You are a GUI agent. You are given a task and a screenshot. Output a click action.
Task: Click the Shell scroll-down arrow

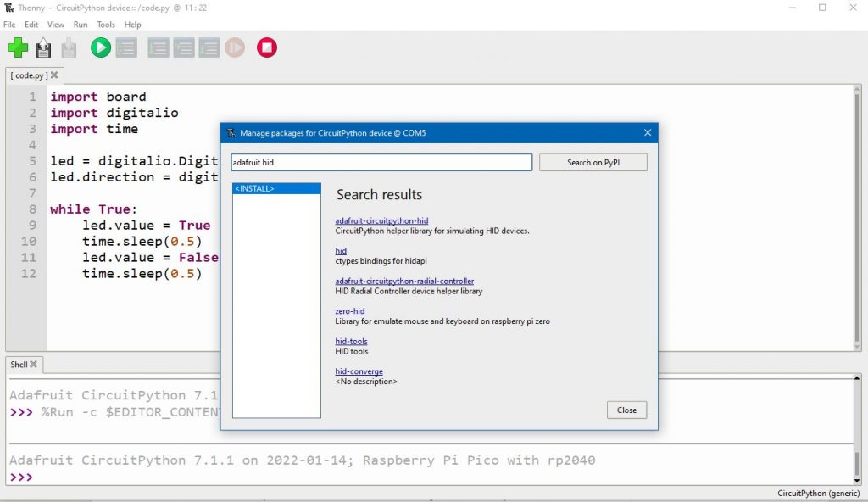pos(857,481)
